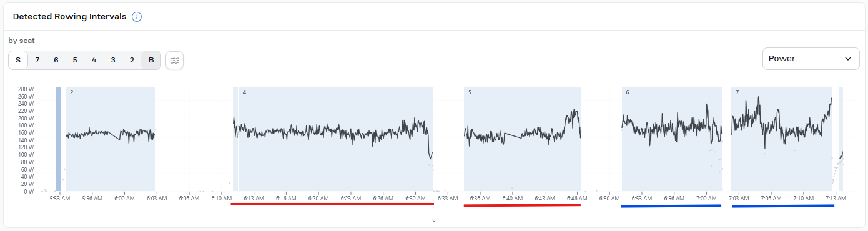Click the blue underline below interval 6
The image size is (868, 231).
coord(671,205)
